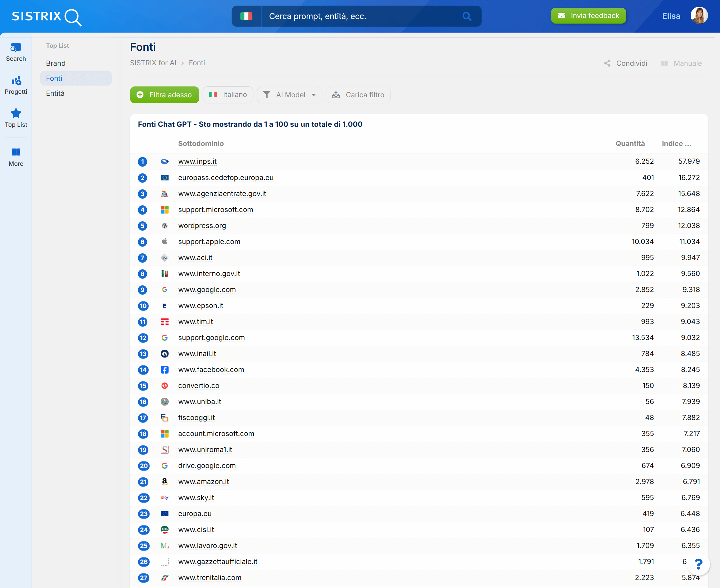Select Entità in the Top List menu
Screen dimensions: 720x588
[x=55, y=93]
